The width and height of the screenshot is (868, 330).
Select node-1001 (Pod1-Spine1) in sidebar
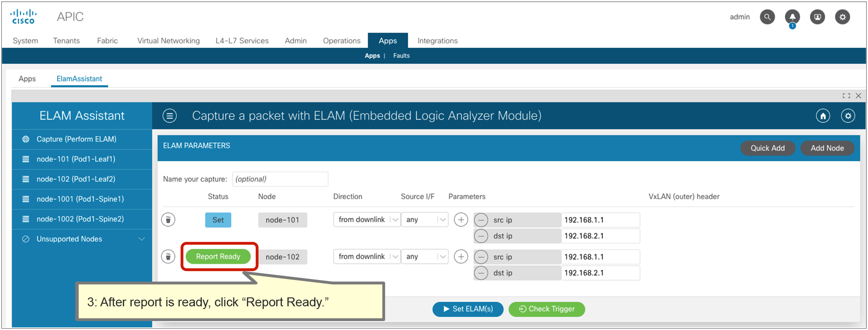coord(82,199)
